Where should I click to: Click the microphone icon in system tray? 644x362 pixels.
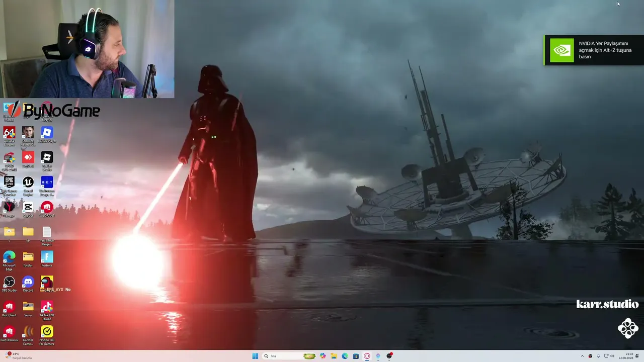(x=598, y=356)
